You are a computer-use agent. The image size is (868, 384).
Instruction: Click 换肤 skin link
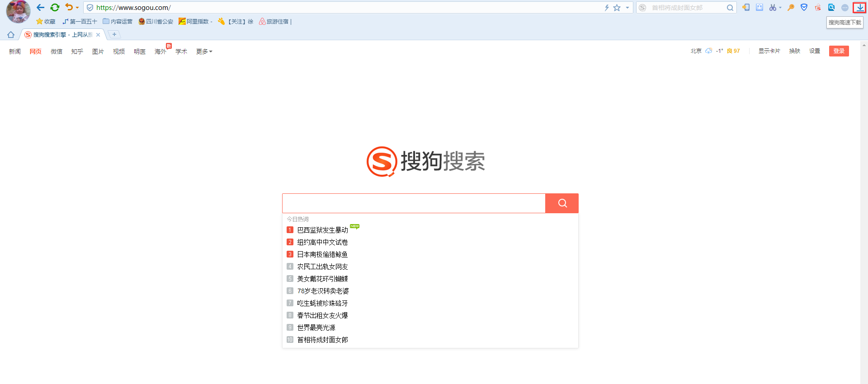tap(795, 51)
